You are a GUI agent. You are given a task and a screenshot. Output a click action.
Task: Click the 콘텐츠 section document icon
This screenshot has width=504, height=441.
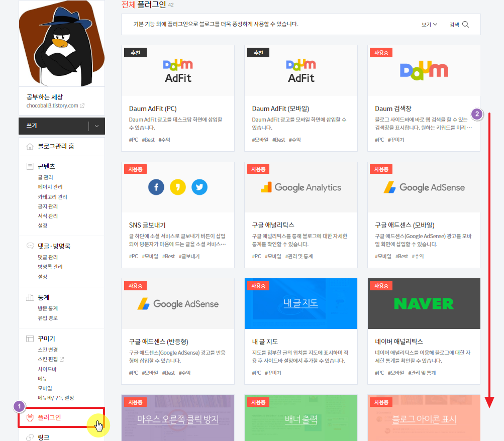(30, 166)
